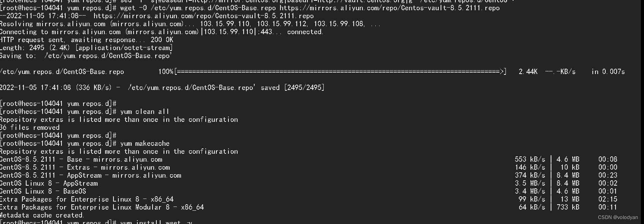644x224 pixels.
Task: Click the aliyun repo URL in wget command
Action: coord(390,8)
